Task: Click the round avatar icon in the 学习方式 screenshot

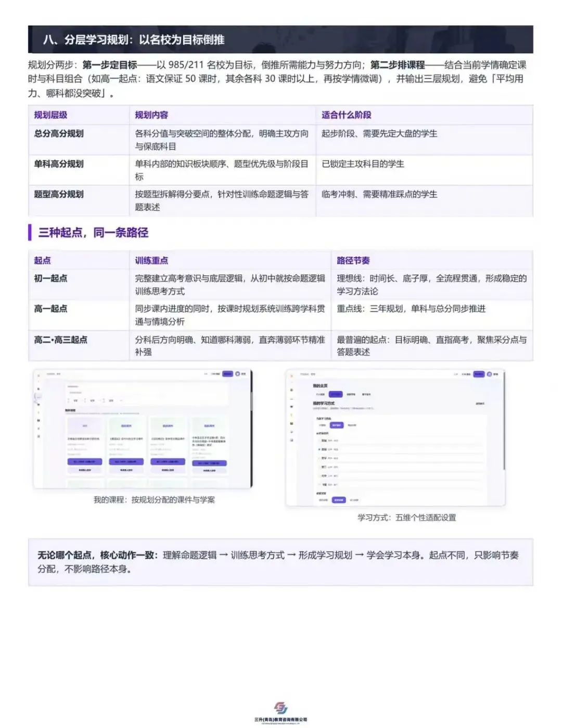Action: coord(489,374)
